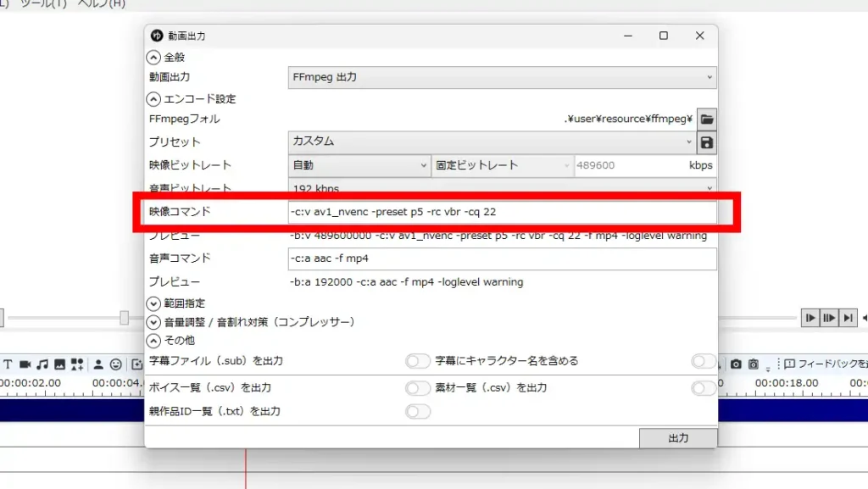Image resolution: width=868 pixels, height=489 pixels.
Task: Add an image item from the toolbar
Action: coord(59,364)
